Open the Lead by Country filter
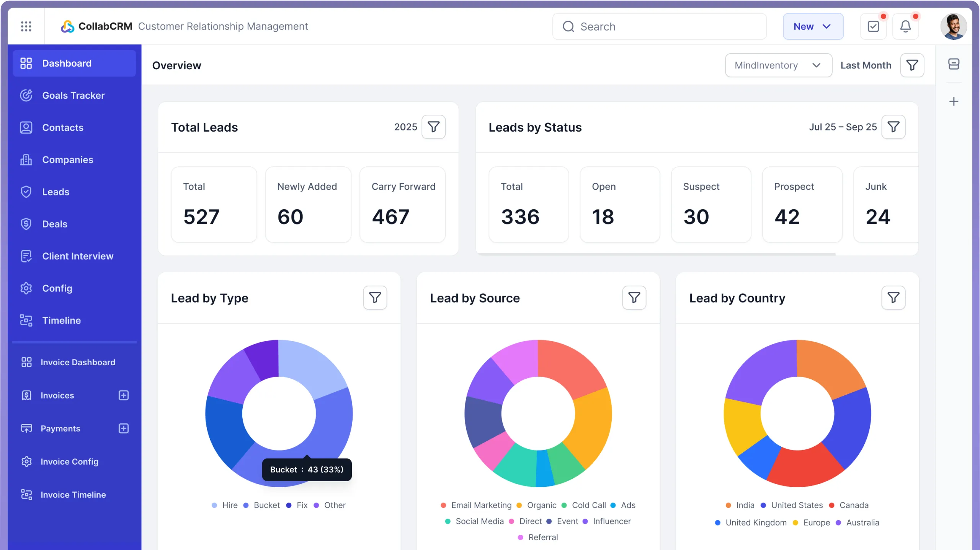Viewport: 980px width, 550px height. [893, 298]
